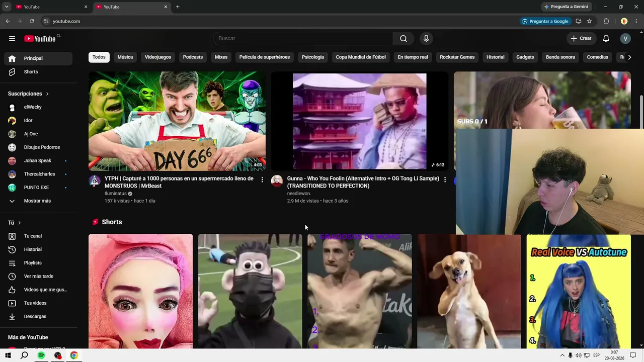Image resolution: width=644 pixels, height=362 pixels.
Task: Open the YTPH MrBeast video title
Action: [x=179, y=182]
